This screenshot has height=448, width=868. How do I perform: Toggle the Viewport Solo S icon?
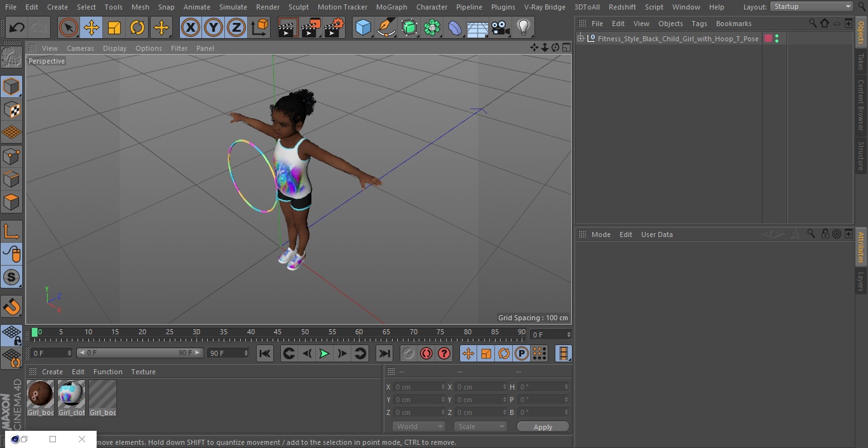11,277
